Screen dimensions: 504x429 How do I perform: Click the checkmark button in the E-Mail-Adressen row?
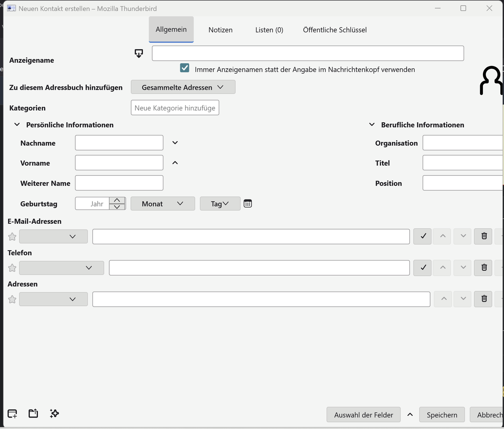tap(423, 236)
